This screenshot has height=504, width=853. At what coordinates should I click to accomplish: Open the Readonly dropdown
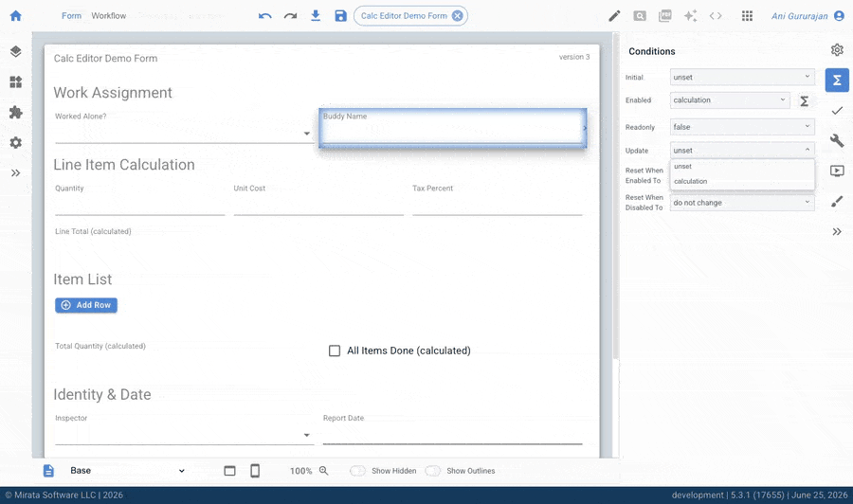tap(742, 127)
